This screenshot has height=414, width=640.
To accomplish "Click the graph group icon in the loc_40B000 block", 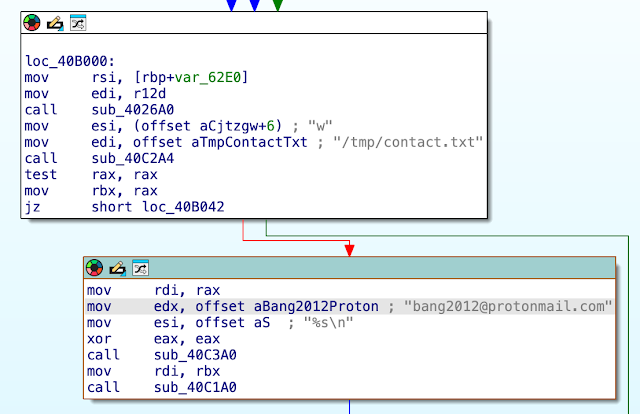I will point(78,23).
